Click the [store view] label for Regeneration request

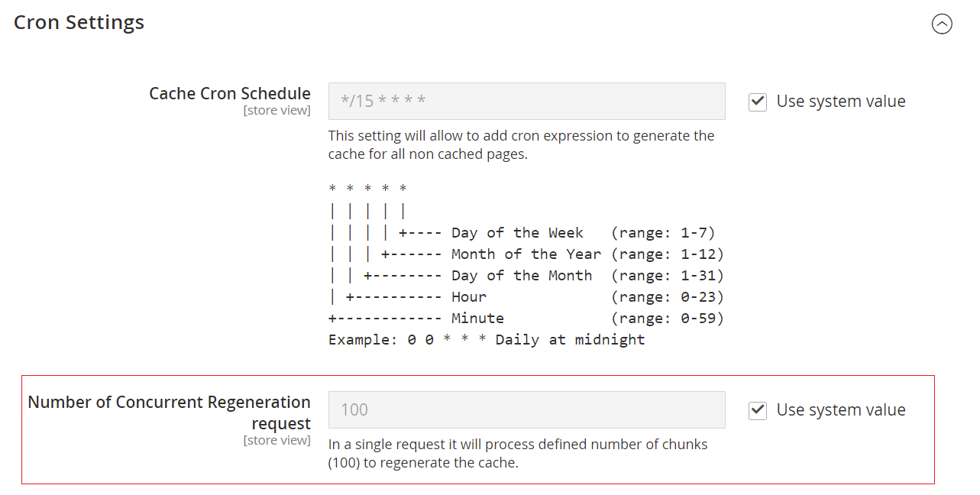[x=277, y=440]
